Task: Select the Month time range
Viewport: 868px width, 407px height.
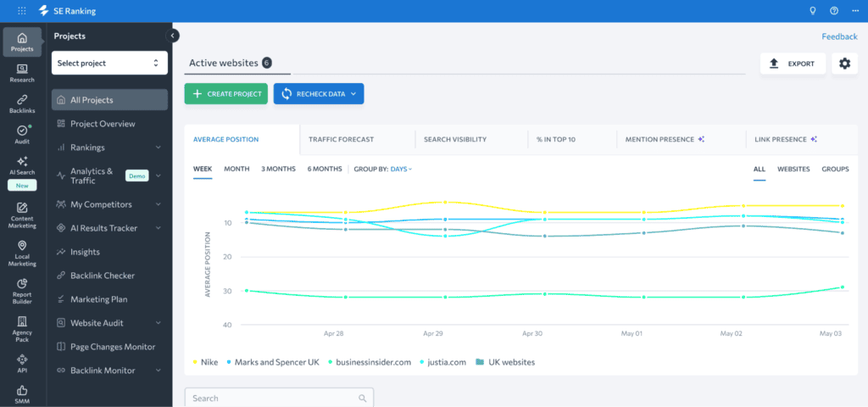Action: pos(236,169)
